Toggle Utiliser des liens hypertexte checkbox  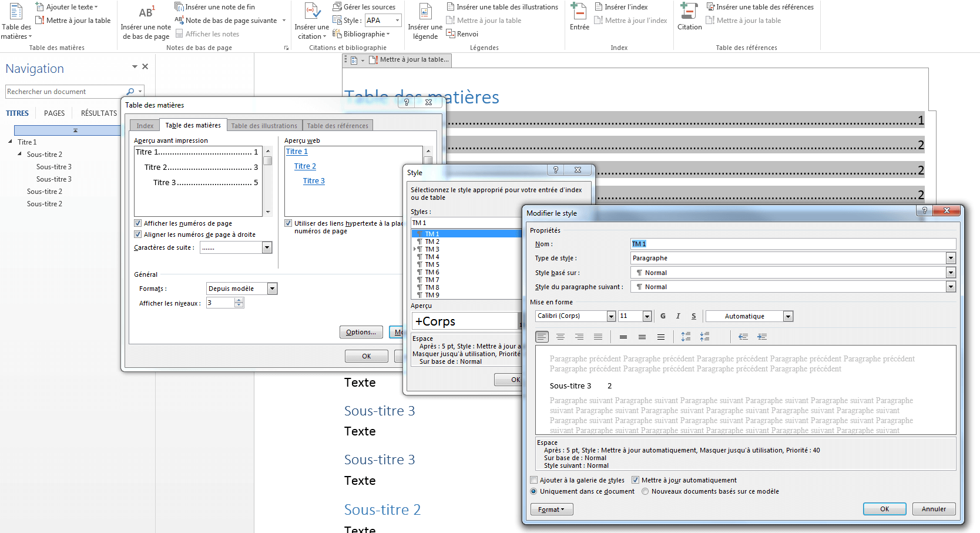point(288,223)
